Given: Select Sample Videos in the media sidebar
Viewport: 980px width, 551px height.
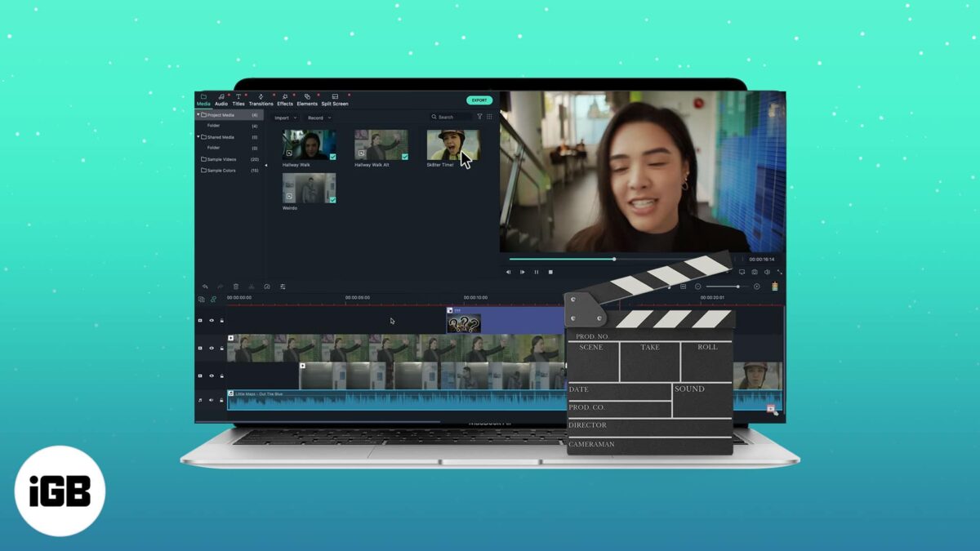Looking at the screenshot, I should tap(221, 159).
